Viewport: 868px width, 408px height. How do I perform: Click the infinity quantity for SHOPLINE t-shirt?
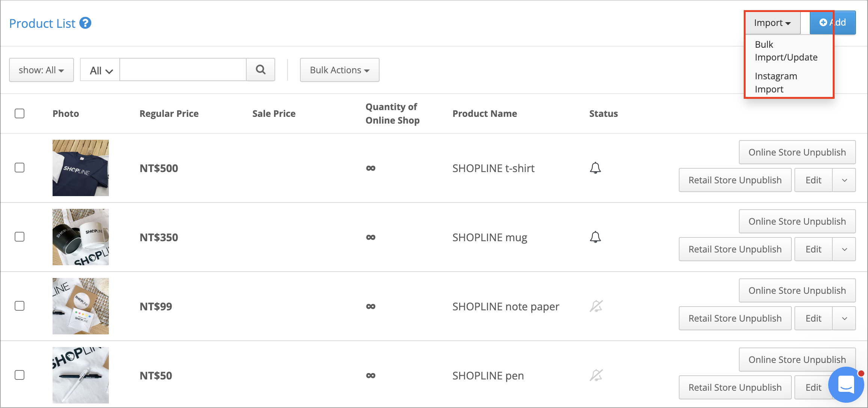(371, 168)
